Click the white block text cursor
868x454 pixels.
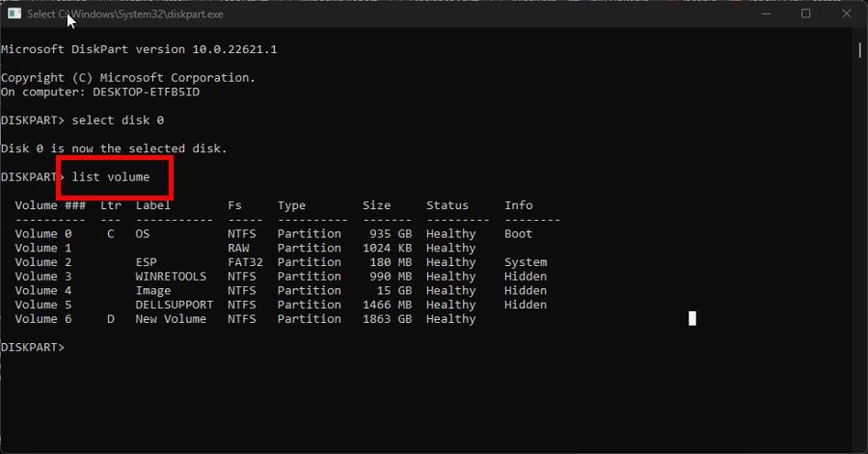click(692, 318)
